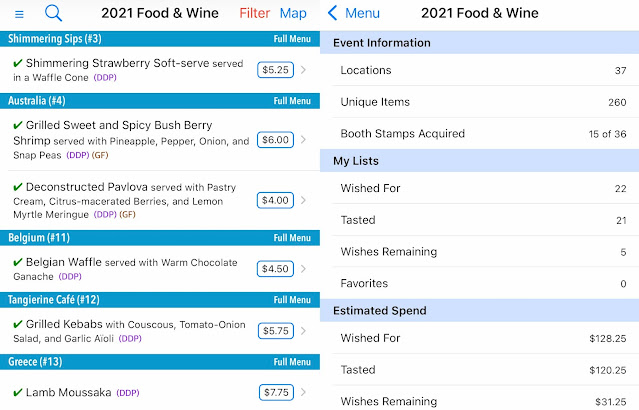639x410 pixels.
Task: Expand Lamb Moussaka row chevron
Action: click(303, 393)
